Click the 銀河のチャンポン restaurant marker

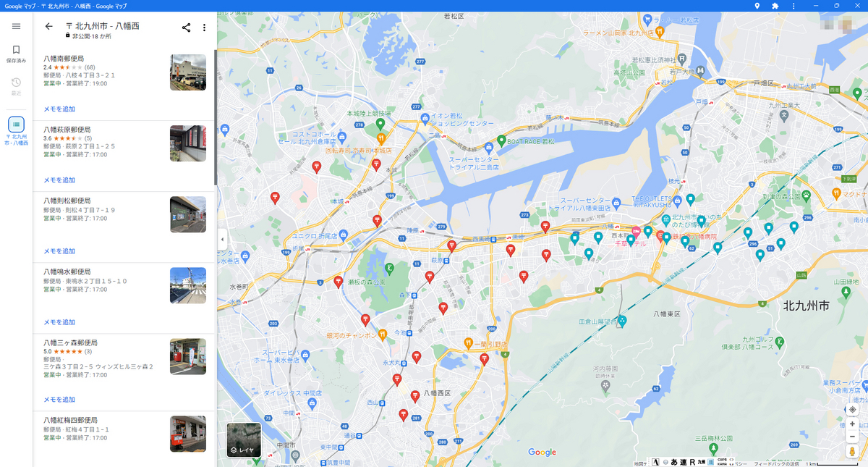[x=381, y=335]
